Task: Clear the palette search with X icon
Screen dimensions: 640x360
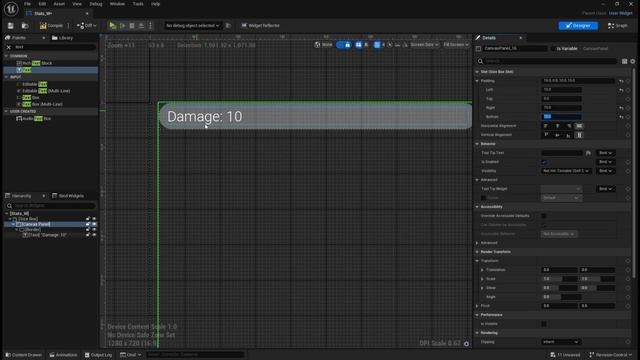Action: coord(9,47)
